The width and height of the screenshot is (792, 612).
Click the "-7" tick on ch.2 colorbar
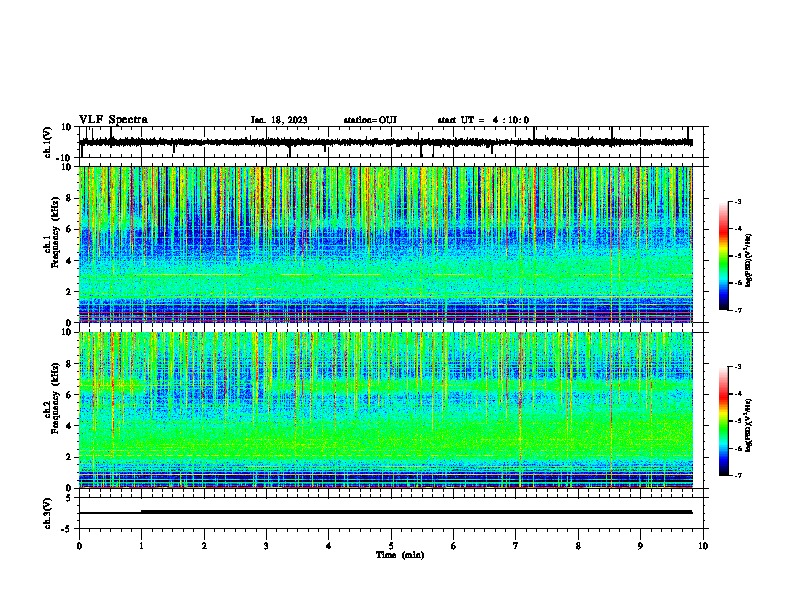tap(738, 476)
